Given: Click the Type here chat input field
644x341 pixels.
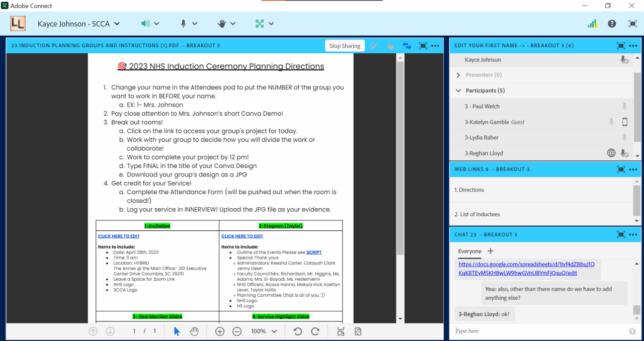Looking at the screenshot, I should pyautogui.click(x=538, y=331).
